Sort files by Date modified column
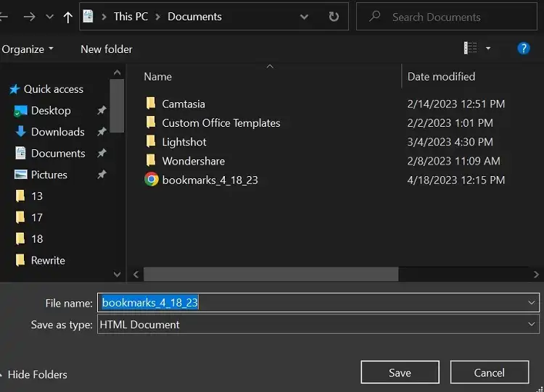The width and height of the screenshot is (544, 392). pyautogui.click(x=441, y=76)
